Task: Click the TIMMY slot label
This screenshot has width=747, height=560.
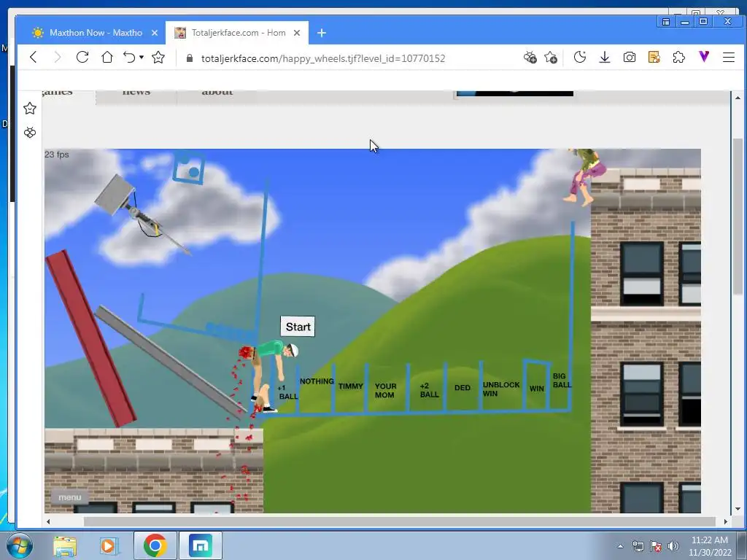Action: 351,386
